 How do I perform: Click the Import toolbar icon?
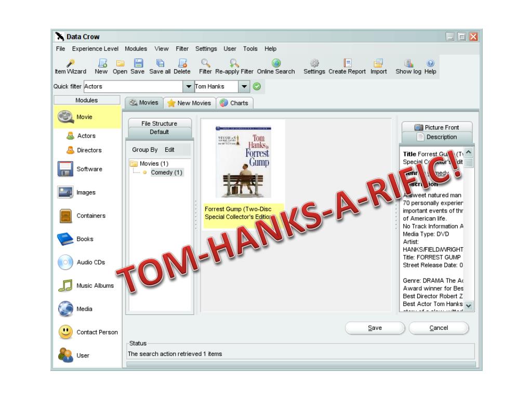pos(378,66)
